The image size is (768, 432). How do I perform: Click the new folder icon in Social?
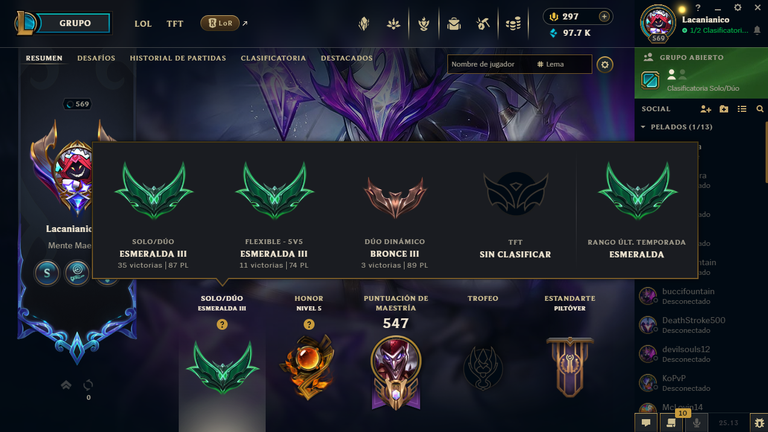coord(724,109)
